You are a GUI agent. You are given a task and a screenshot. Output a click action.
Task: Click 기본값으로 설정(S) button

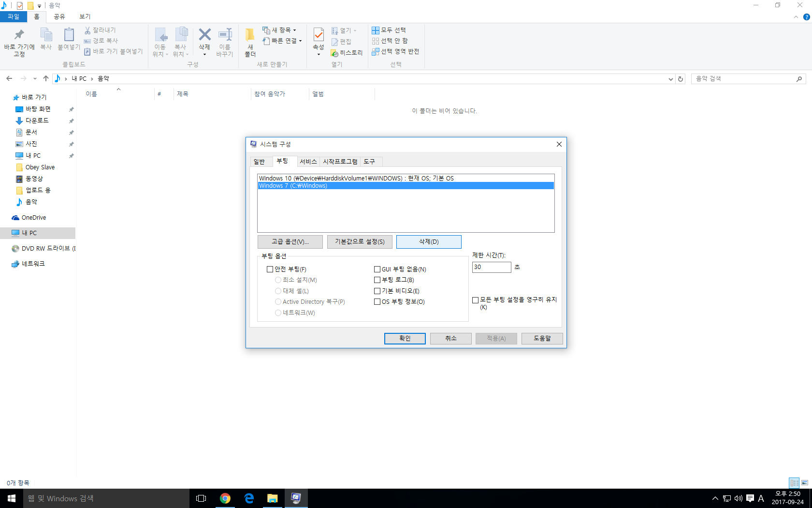360,241
